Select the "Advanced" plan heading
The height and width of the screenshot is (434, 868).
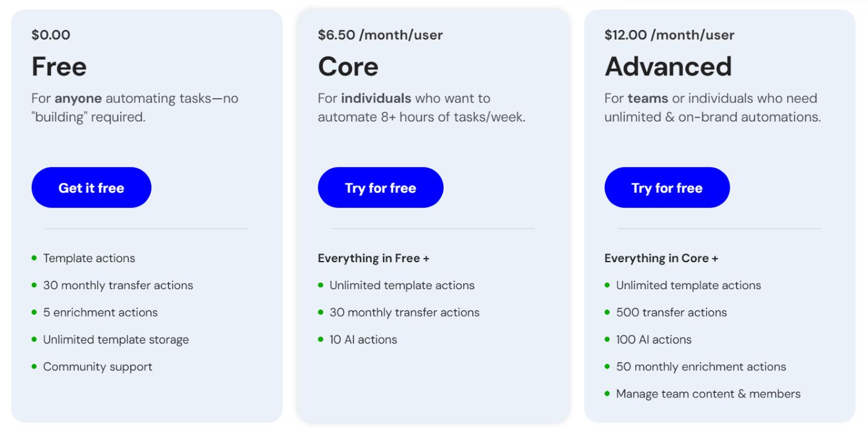coord(668,66)
